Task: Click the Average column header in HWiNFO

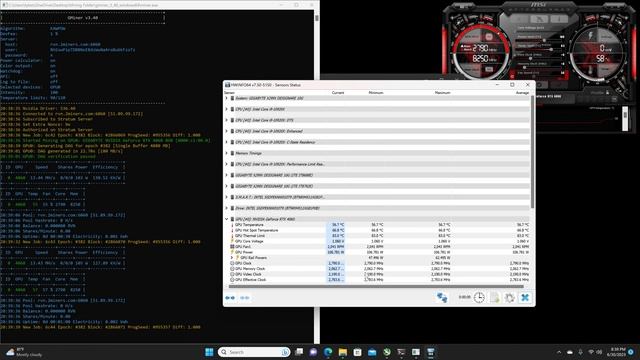Action: pos(522,93)
